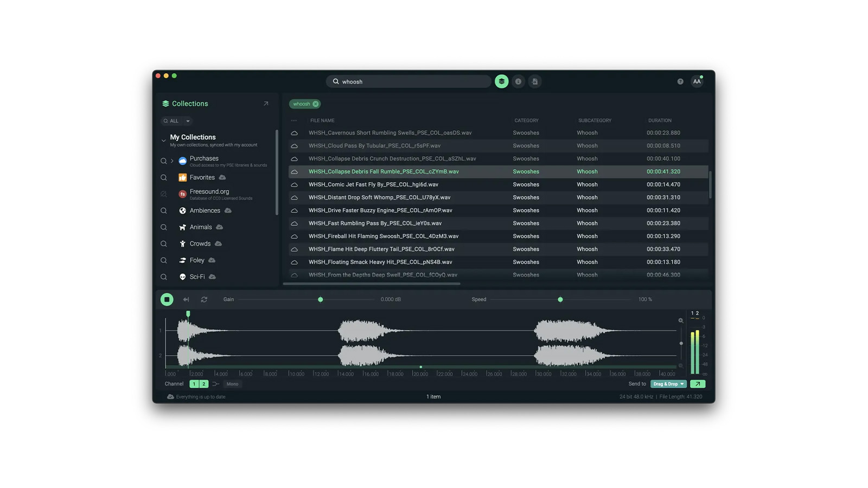Click the search magnifier beside Animals
This screenshot has width=868, height=488.
point(163,227)
